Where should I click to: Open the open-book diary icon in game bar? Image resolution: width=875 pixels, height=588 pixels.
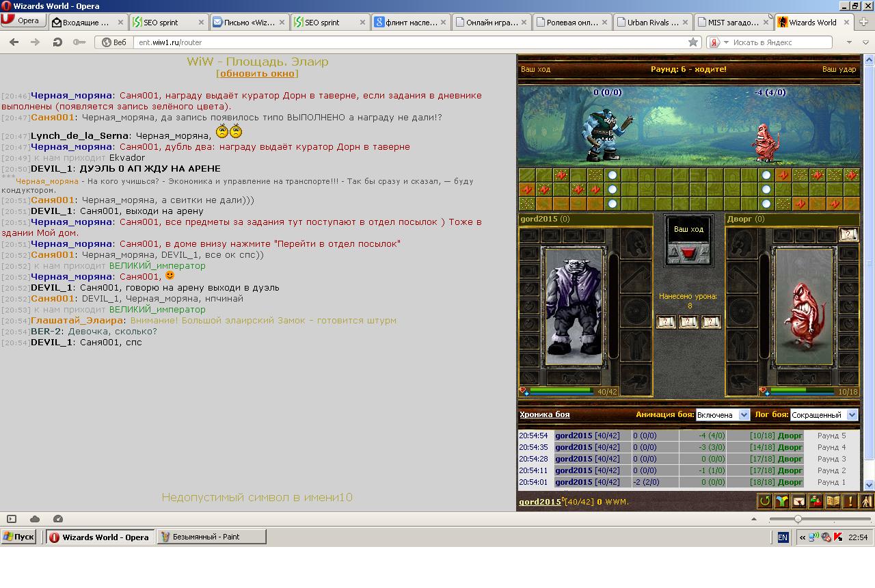833,501
